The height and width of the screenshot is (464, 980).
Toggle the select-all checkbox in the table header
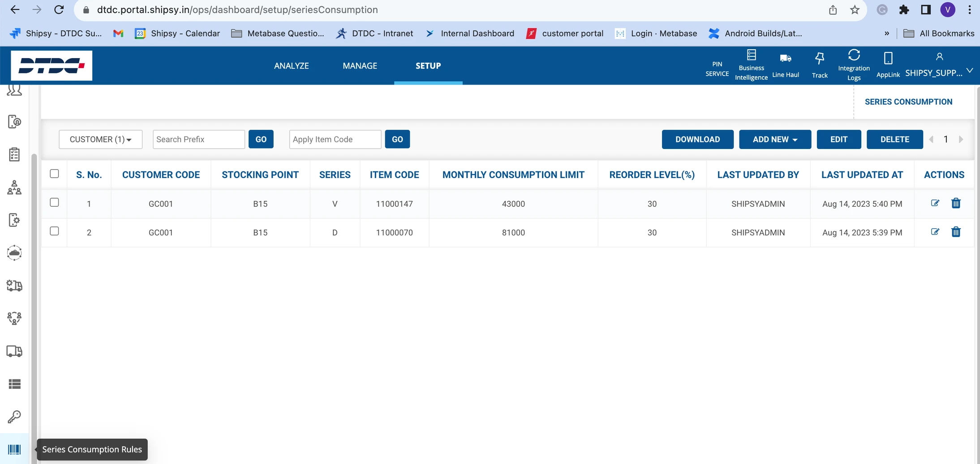[54, 174]
